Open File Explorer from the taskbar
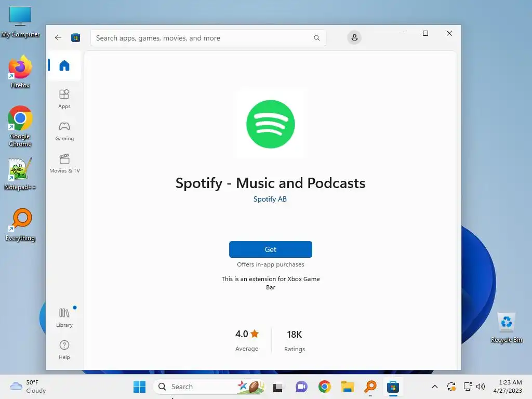The image size is (532, 399). pos(348,387)
